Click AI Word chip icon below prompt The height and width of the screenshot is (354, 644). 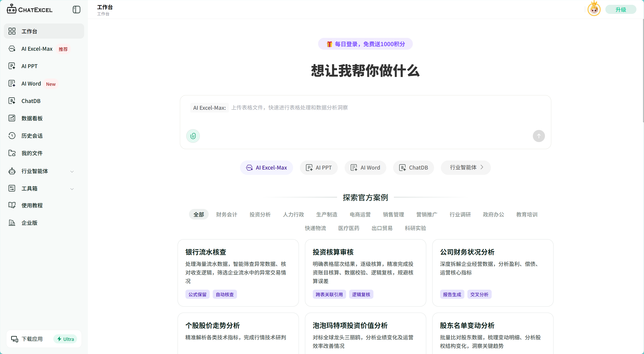click(x=354, y=168)
